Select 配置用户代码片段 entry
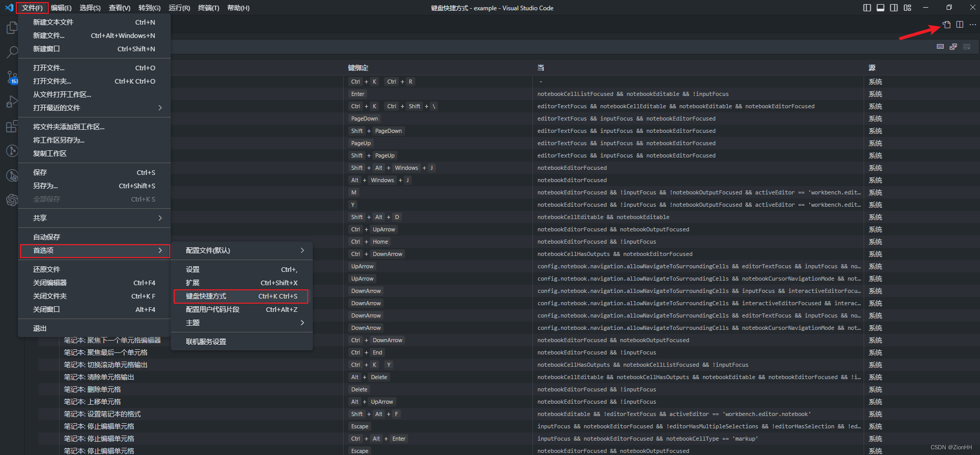The height and width of the screenshot is (455, 980). (242, 309)
